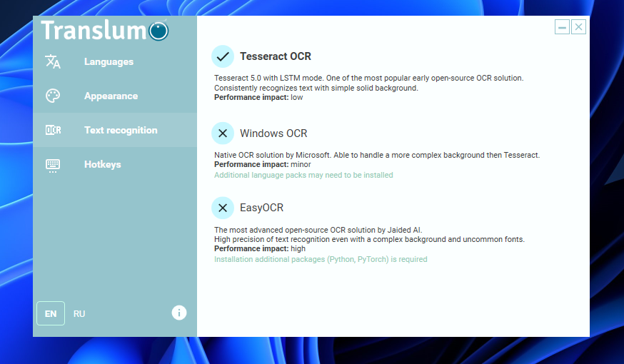624x364 pixels.
Task: Click the Translumo logo
Action: click(x=104, y=30)
